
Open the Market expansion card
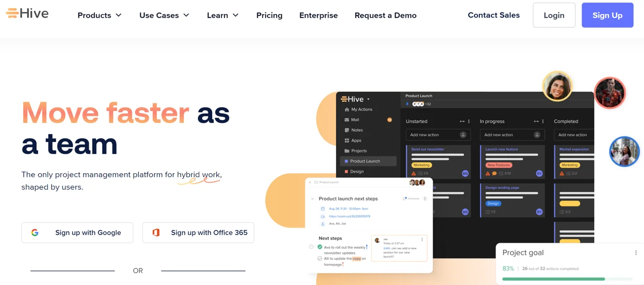574,161
